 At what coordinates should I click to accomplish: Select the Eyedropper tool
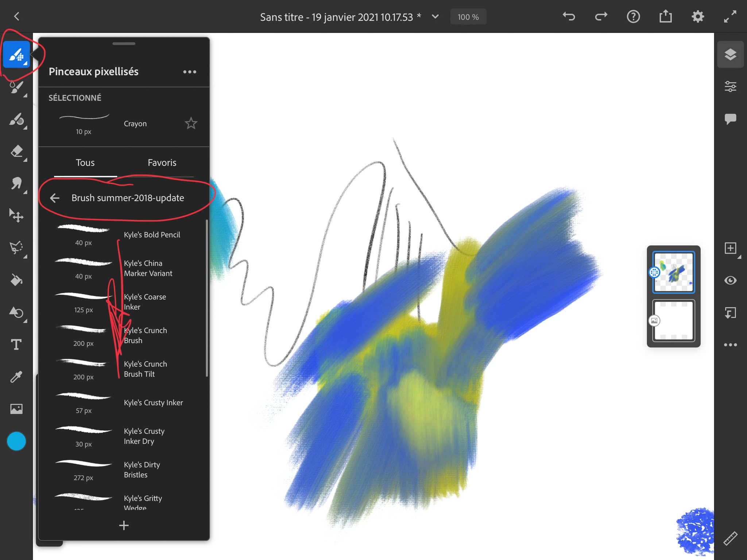(16, 377)
